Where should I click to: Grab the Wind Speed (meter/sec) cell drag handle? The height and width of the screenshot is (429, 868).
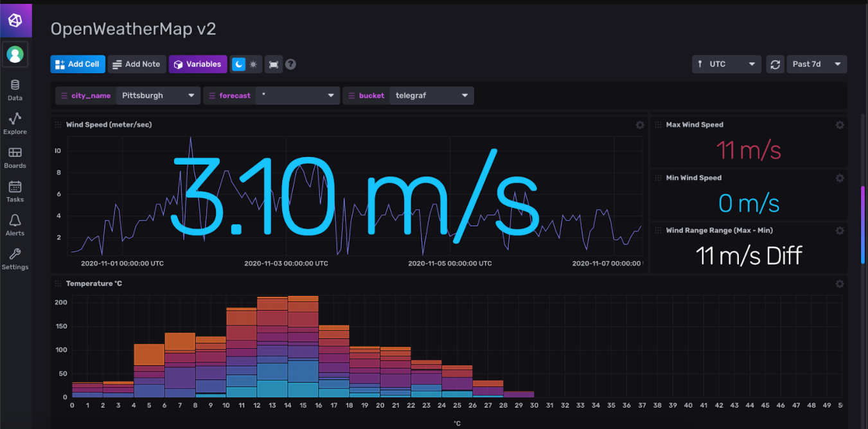pos(58,125)
